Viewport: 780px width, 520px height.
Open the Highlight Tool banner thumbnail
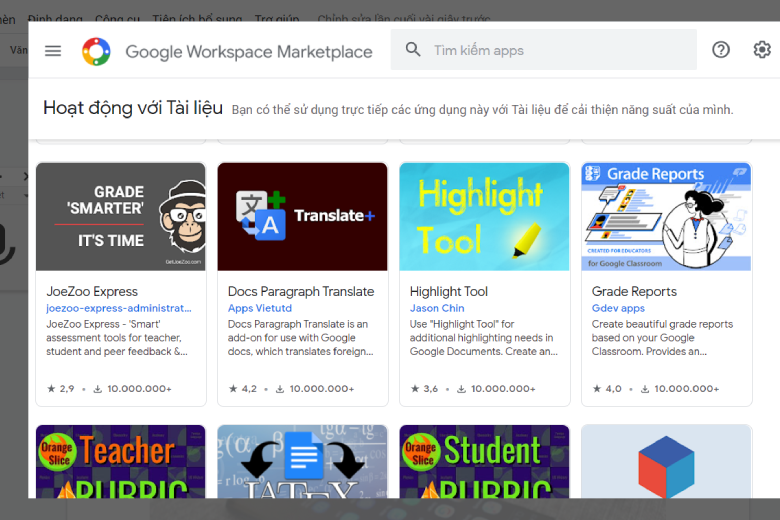coord(485,217)
